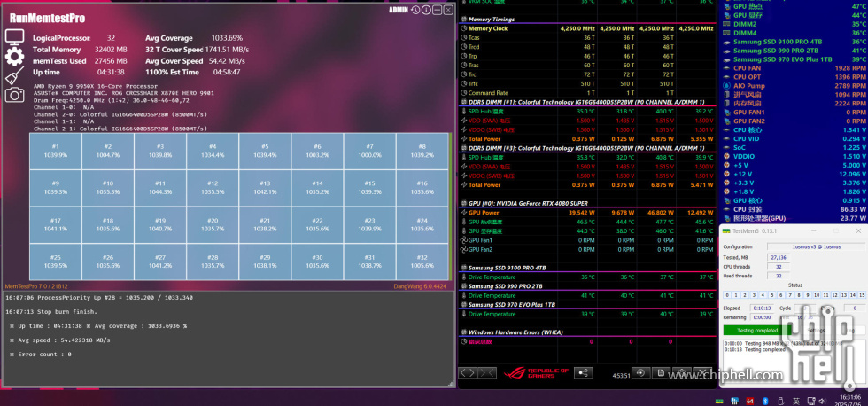Click TestMem5 status thread box 15
Image resolution: width=868 pixels, height=406 pixels.
(x=862, y=294)
